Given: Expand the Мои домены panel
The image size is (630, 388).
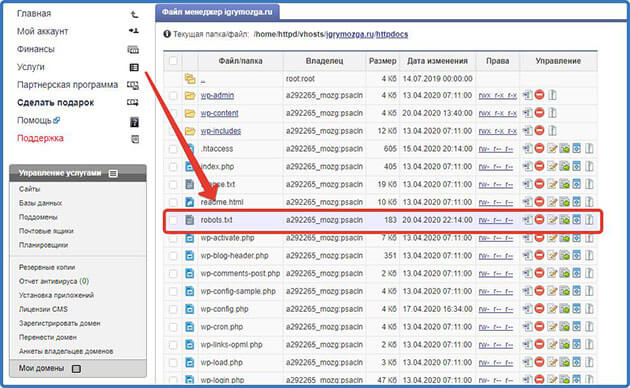Looking at the screenshot, I should click(x=76, y=369).
